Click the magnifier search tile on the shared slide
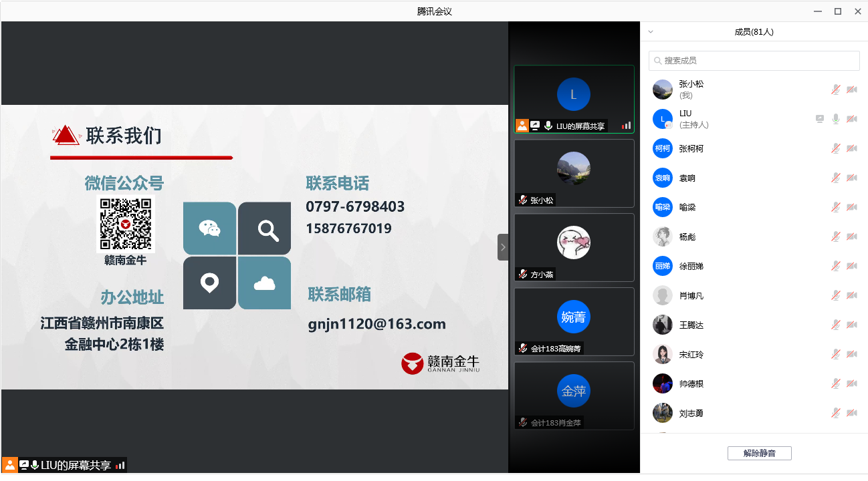Screen dimensions: 868x481 [x=265, y=228]
